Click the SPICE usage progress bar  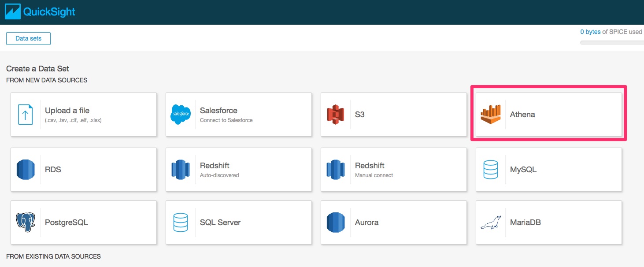pos(612,43)
